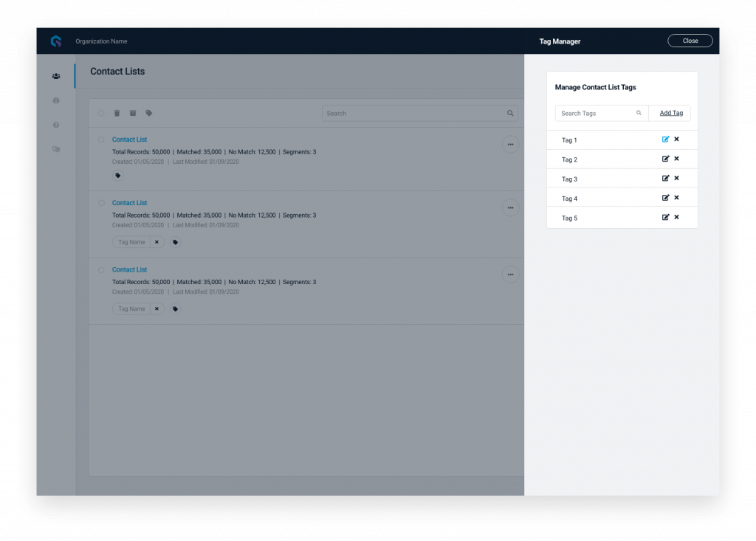This screenshot has width=756, height=541.
Task: Click the magnifier in the contact Search box
Action: click(510, 114)
